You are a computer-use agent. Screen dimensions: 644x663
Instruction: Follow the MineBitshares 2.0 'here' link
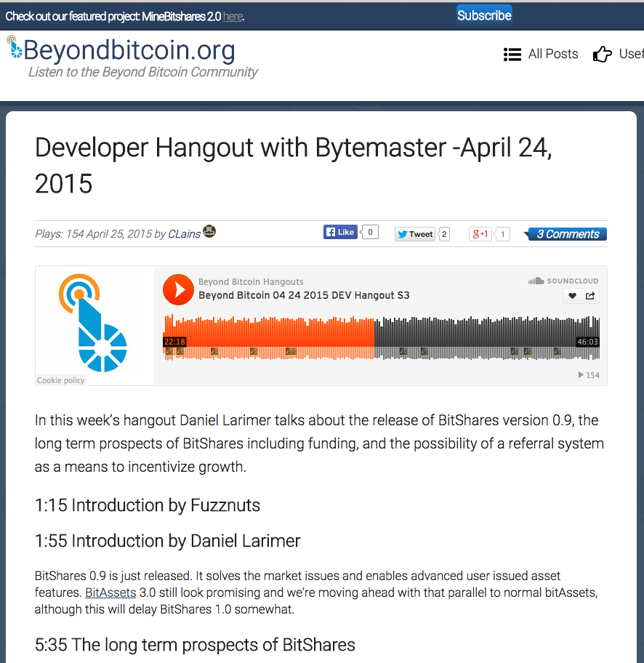point(233,17)
